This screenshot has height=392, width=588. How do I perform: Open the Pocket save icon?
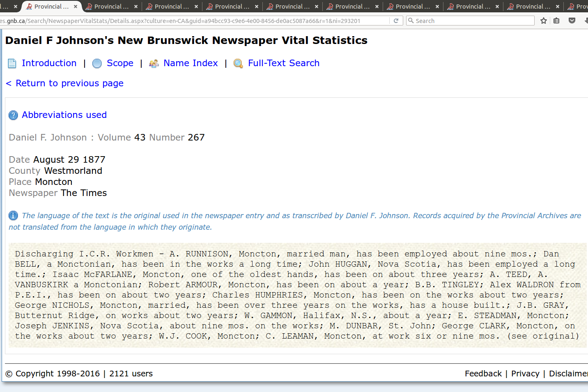click(x=572, y=21)
